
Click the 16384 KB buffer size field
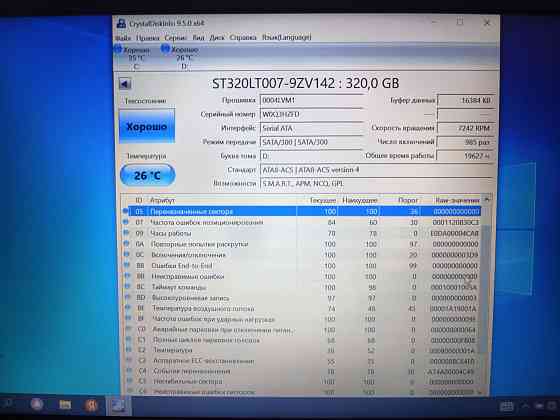point(466,100)
